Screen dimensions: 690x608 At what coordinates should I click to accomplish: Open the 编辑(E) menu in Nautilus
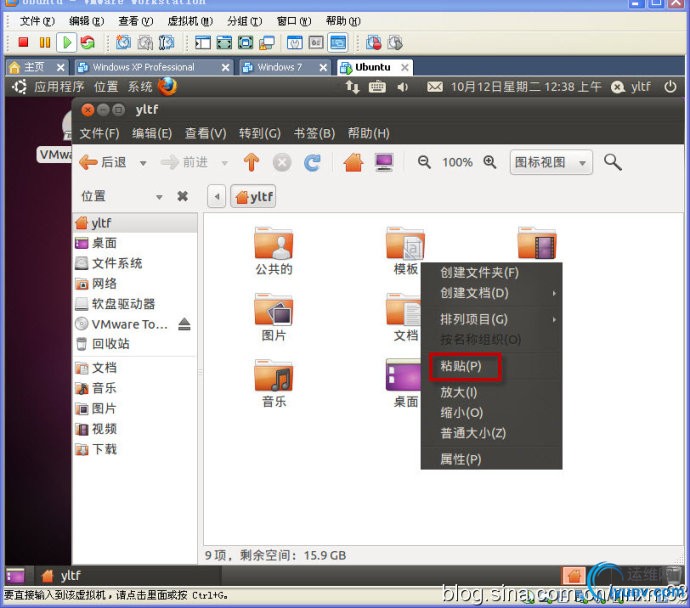[152, 133]
